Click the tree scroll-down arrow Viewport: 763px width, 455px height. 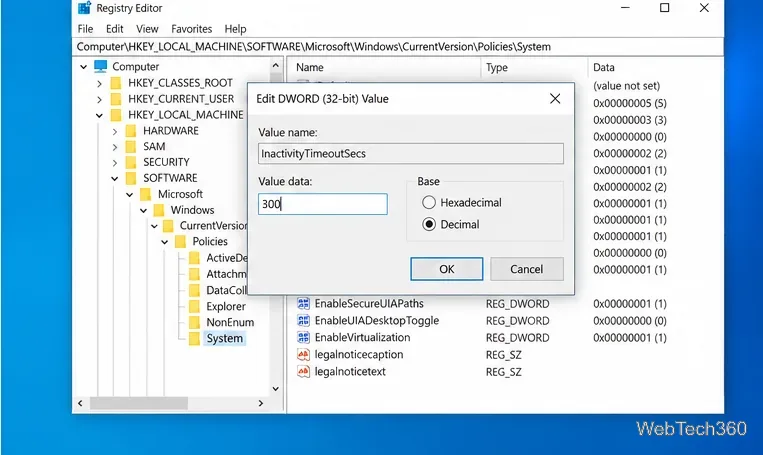click(275, 388)
